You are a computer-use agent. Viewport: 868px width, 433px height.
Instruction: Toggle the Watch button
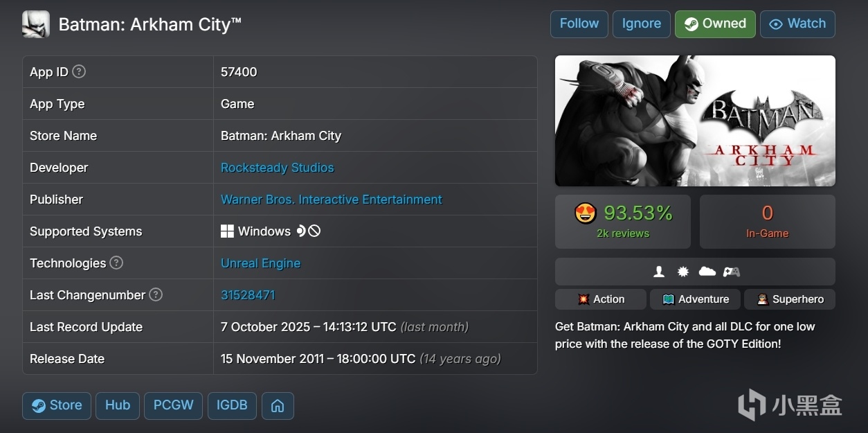[x=797, y=24]
